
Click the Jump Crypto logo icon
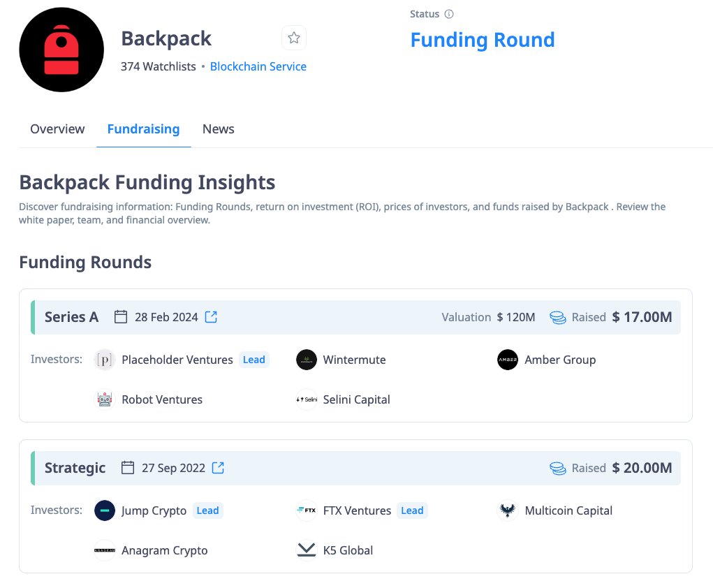(x=105, y=510)
